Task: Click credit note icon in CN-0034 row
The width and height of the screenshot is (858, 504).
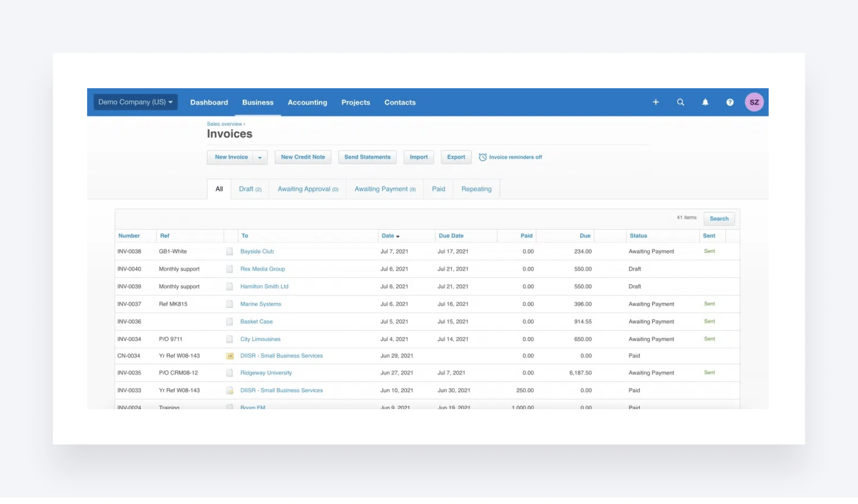Action: pyautogui.click(x=230, y=356)
